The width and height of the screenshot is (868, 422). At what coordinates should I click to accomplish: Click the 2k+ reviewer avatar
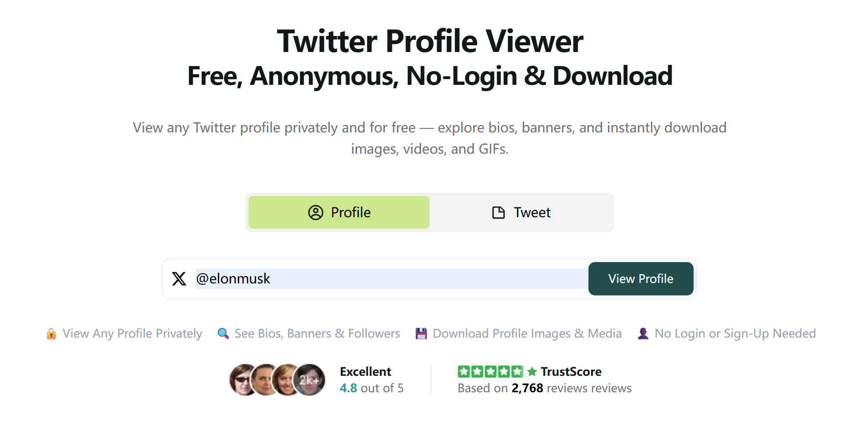(309, 380)
